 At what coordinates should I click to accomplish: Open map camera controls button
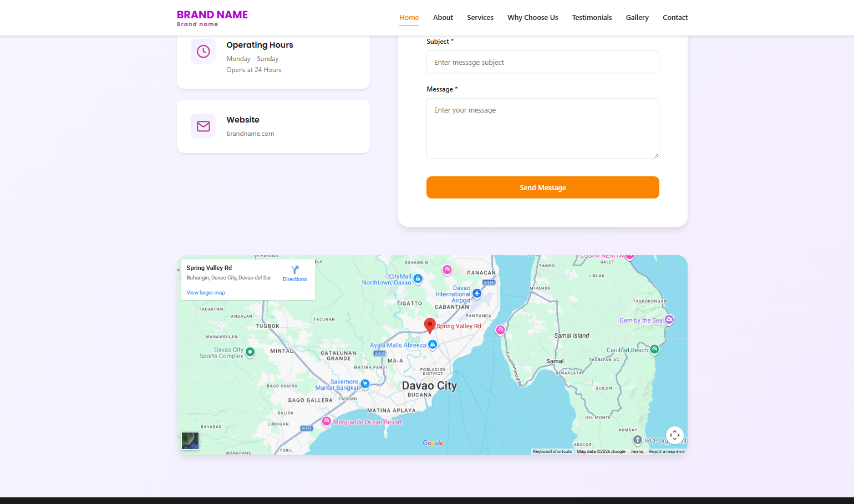[674, 435]
